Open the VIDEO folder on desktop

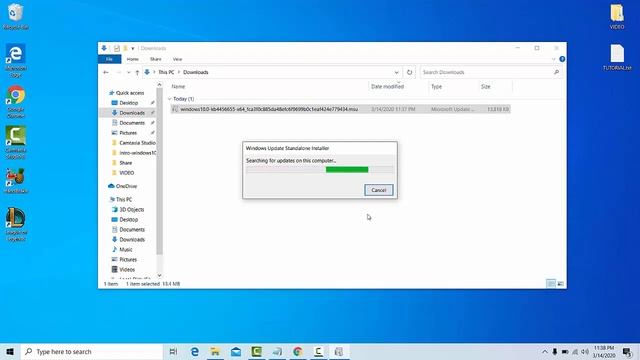point(617,17)
